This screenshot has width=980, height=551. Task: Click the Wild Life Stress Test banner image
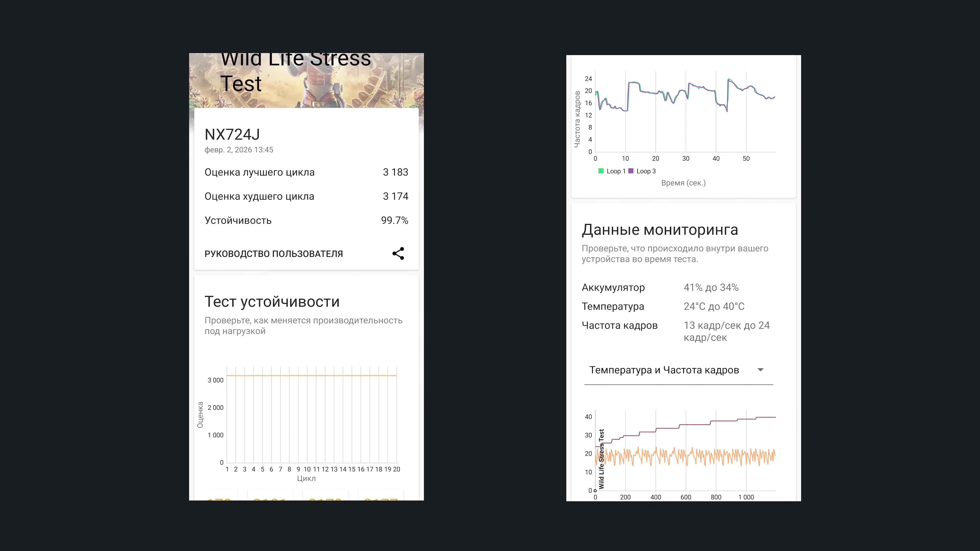[x=306, y=81]
